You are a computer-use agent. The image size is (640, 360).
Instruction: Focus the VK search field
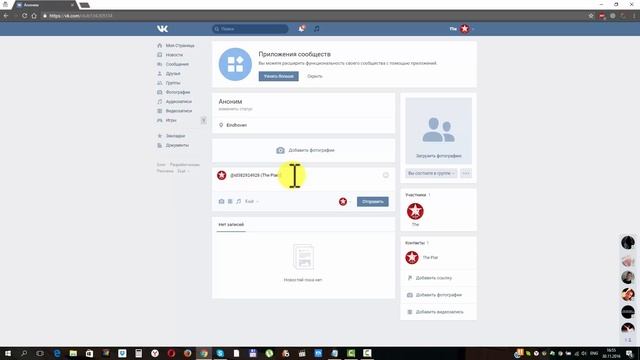click(250, 29)
